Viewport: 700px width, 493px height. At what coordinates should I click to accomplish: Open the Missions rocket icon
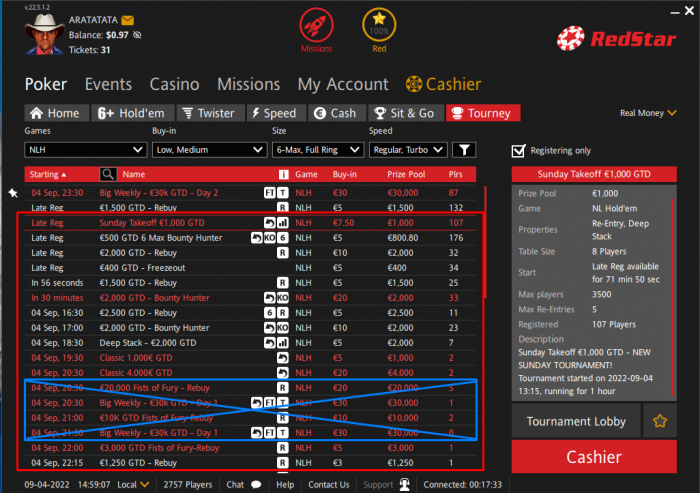click(x=316, y=25)
